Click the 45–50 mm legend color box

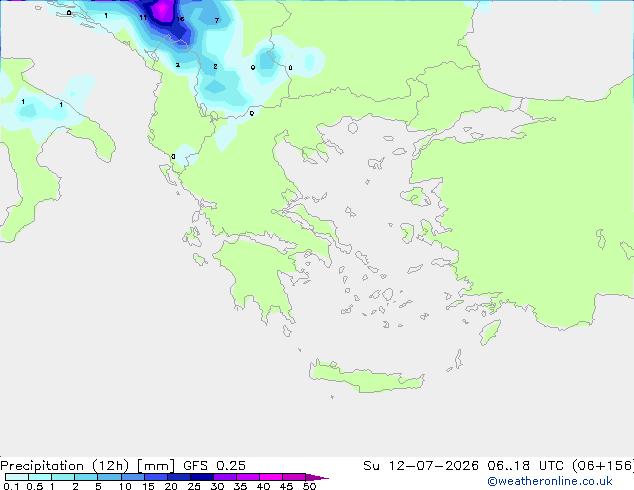pos(294,477)
